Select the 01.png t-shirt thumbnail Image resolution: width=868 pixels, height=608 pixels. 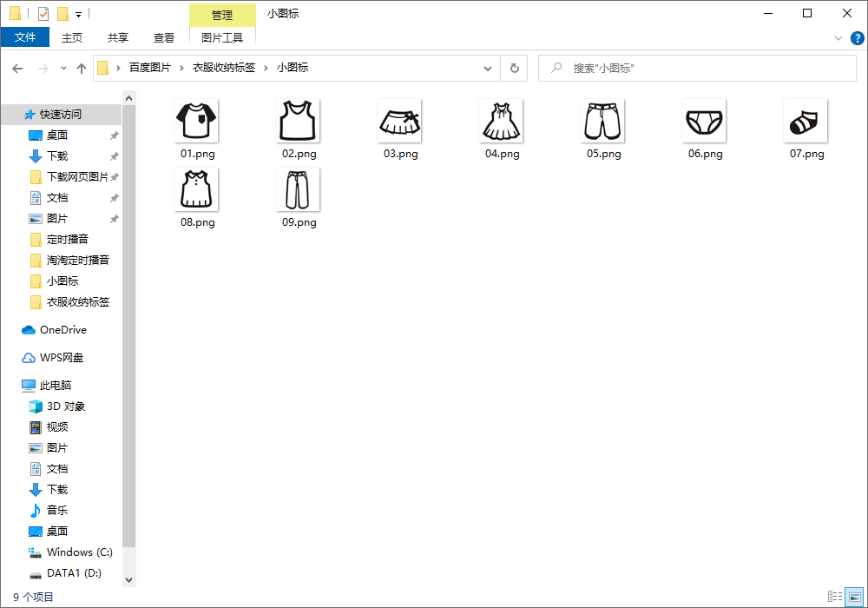(x=196, y=120)
